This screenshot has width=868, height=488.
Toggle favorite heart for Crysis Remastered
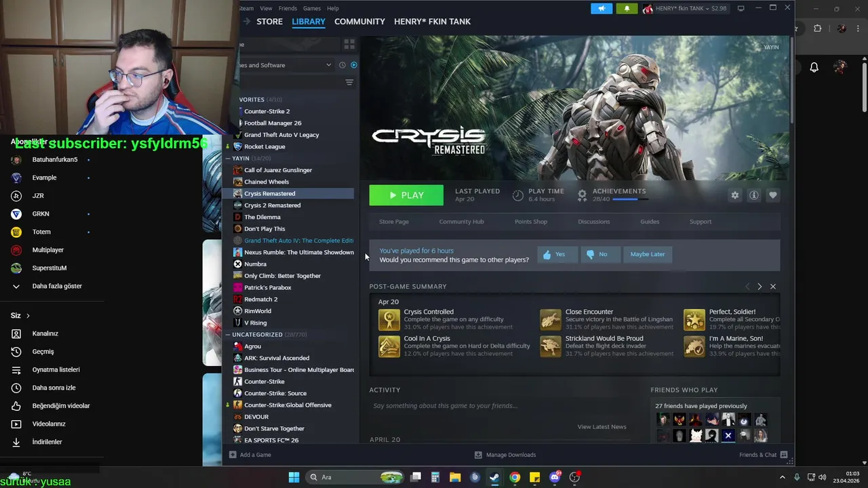click(x=772, y=195)
